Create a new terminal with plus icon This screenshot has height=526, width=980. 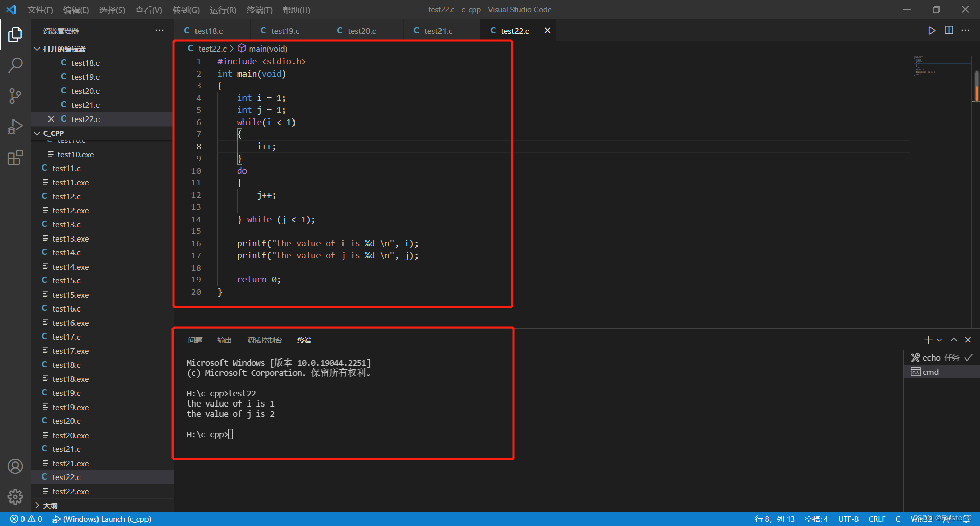[x=928, y=340]
